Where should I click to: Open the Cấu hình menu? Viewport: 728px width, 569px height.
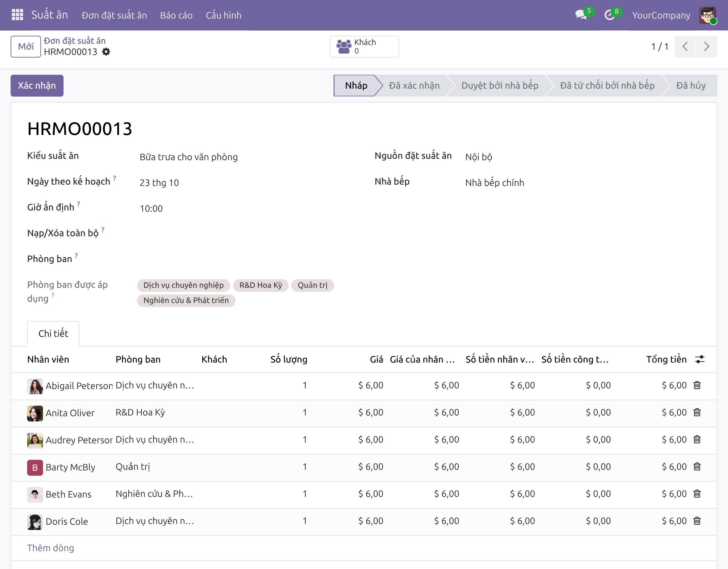224,15
